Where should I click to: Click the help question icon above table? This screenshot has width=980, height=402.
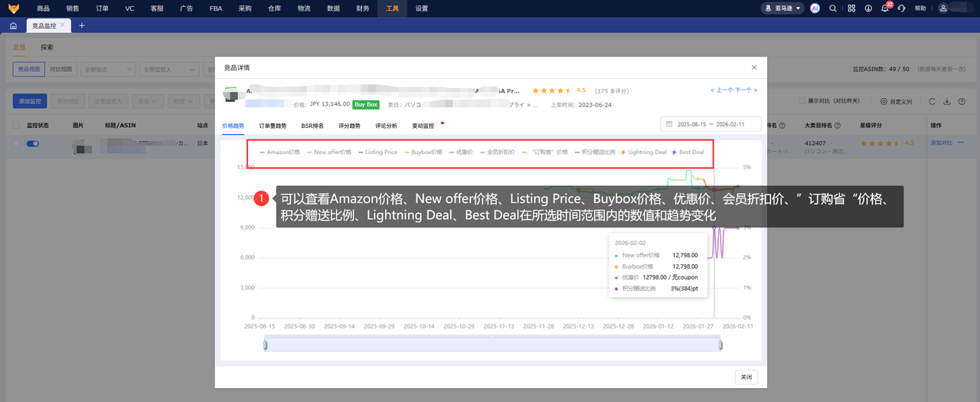(x=960, y=100)
